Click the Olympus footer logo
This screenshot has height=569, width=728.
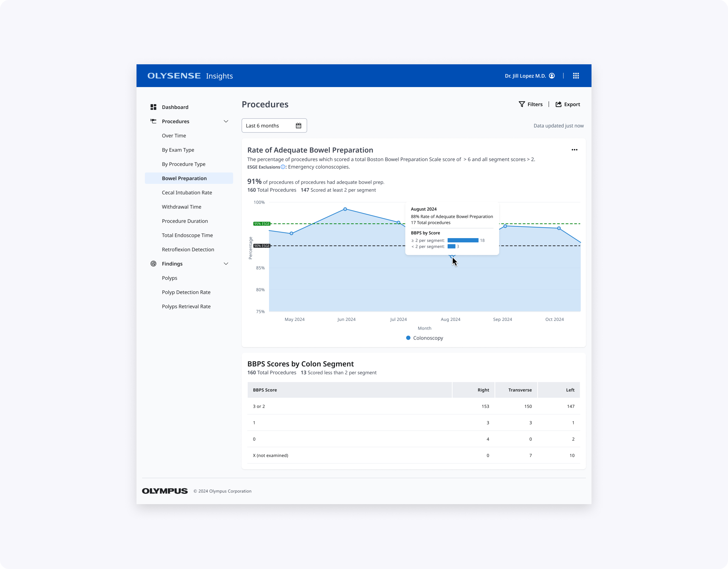tap(165, 491)
